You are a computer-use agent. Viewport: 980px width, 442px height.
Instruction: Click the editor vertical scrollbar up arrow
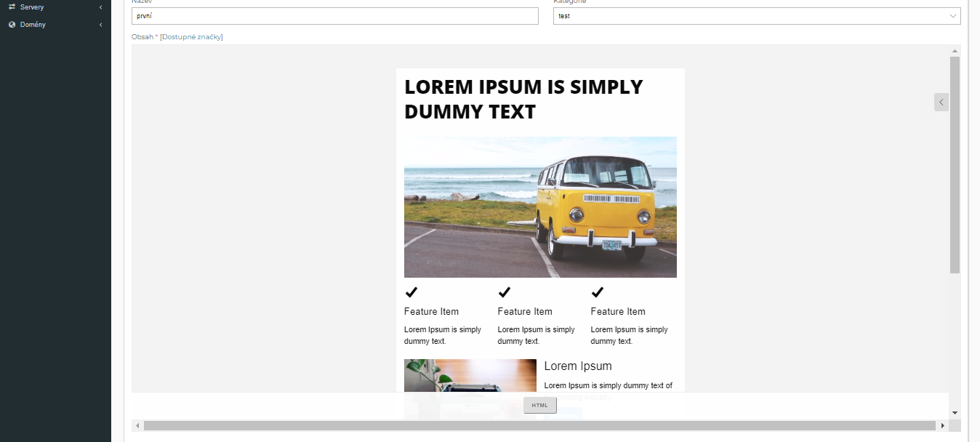point(955,51)
